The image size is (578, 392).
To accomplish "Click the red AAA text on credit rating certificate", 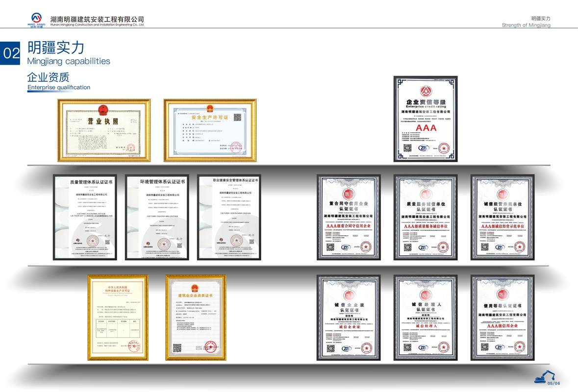I will 425,128.
